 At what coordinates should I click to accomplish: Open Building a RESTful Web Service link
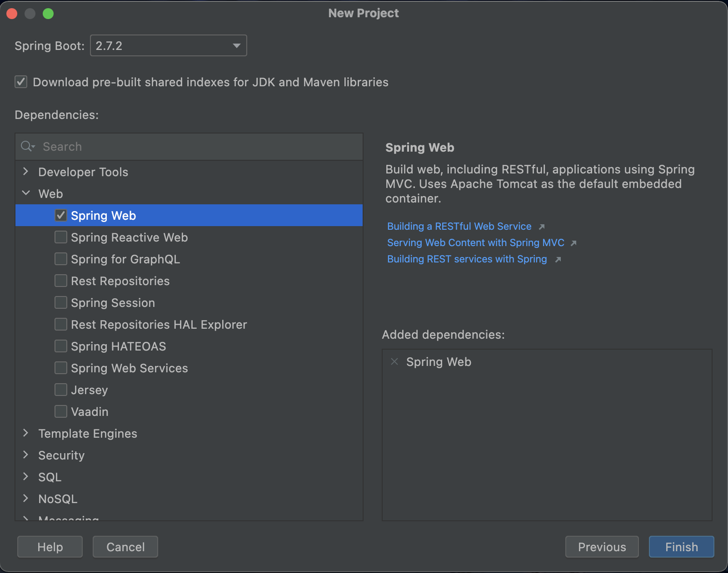tap(459, 226)
